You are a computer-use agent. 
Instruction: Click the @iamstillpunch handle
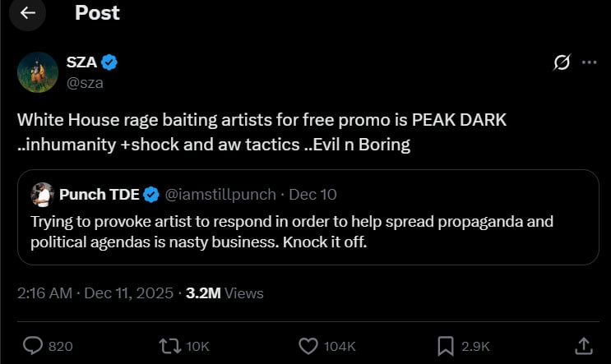click(221, 195)
